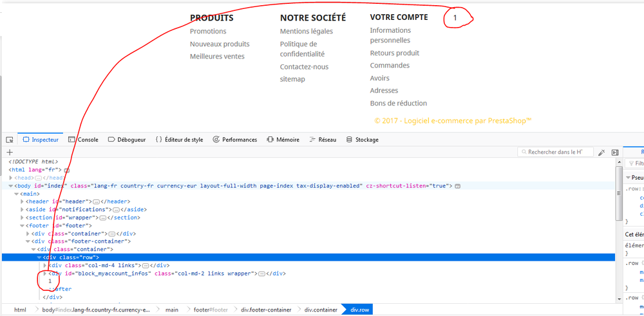Click main breadcrumb item

(172, 310)
